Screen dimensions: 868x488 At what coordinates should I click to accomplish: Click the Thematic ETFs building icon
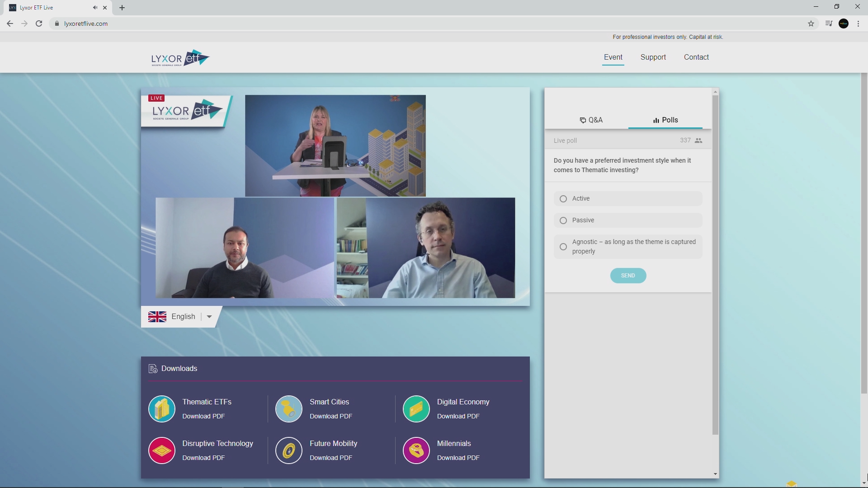coord(162,409)
